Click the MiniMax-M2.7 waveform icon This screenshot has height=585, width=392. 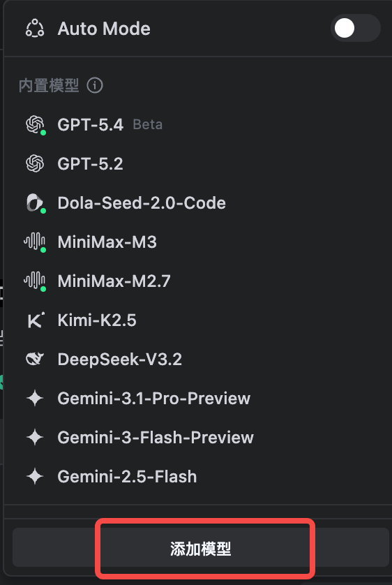point(35,281)
